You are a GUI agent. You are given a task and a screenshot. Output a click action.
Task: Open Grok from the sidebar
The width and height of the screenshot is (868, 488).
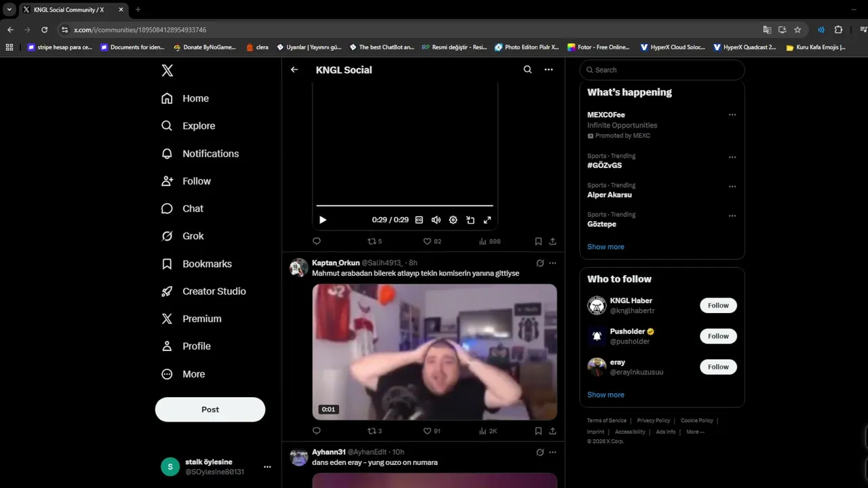click(182, 236)
